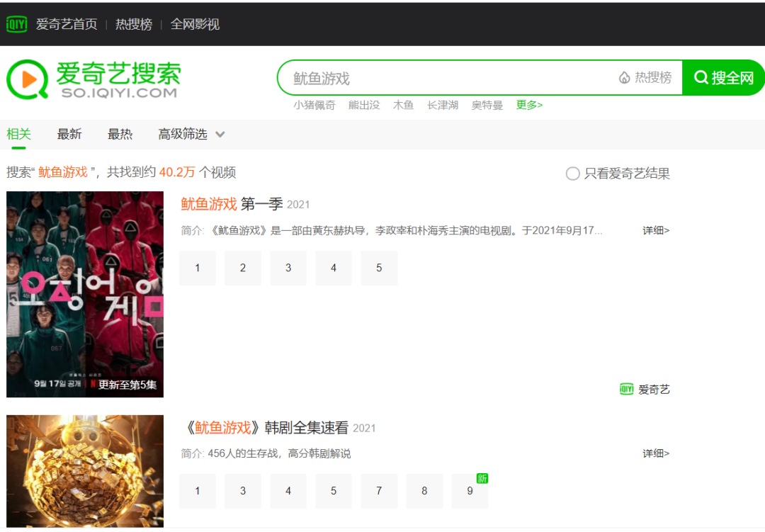Open the 爱奇艺首页 link
The height and width of the screenshot is (532, 765).
pyautogui.click(x=67, y=24)
